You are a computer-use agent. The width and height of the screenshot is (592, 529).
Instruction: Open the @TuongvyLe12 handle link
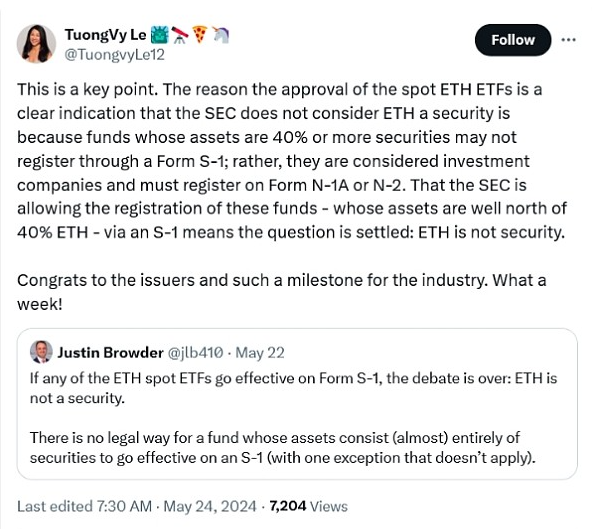[114, 55]
